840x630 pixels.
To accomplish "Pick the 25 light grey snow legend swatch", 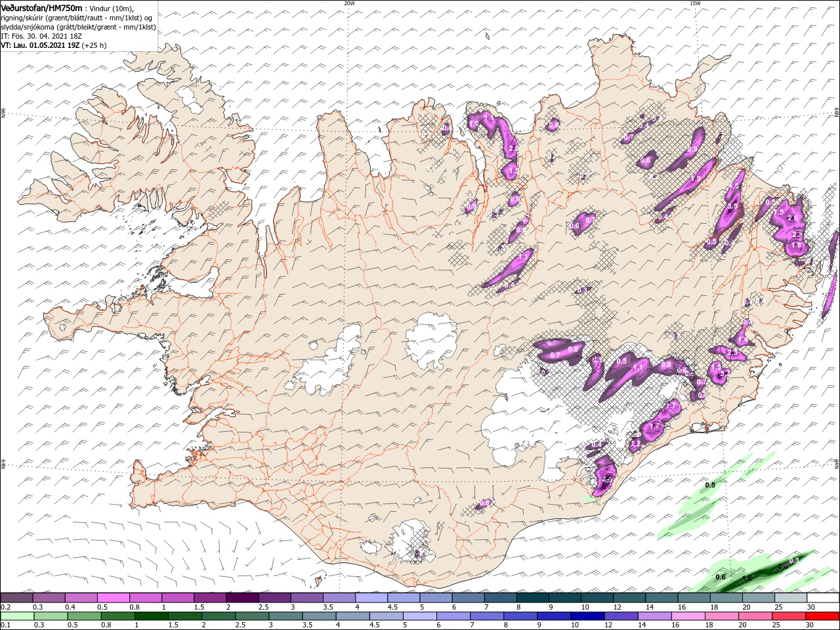I will (x=791, y=598).
